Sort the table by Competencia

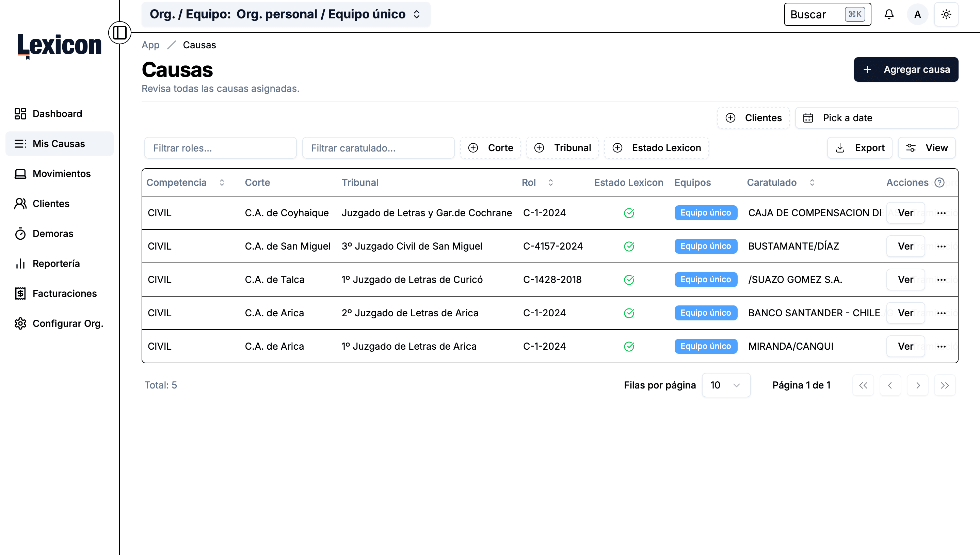(222, 183)
